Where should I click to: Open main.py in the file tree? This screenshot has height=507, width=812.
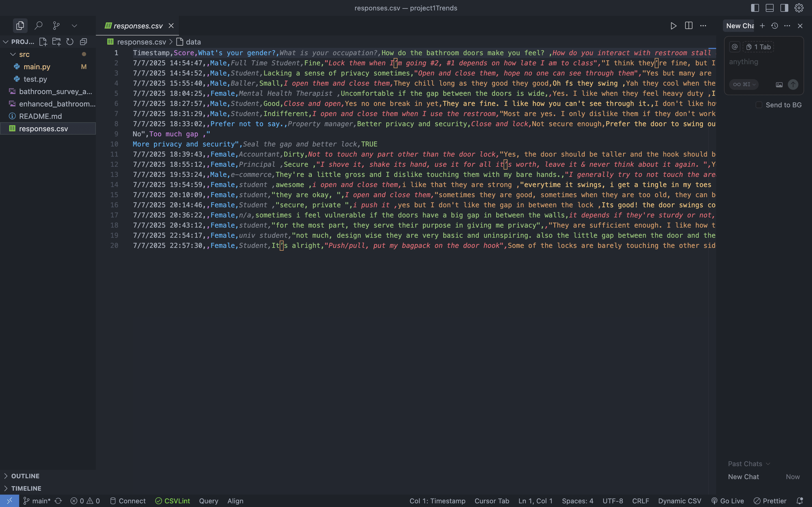[37, 67]
